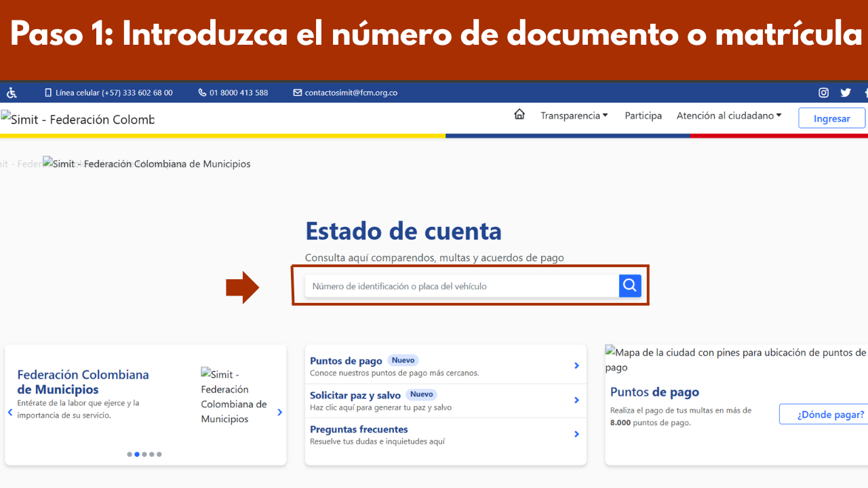Click the Ingresar button

[832, 118]
